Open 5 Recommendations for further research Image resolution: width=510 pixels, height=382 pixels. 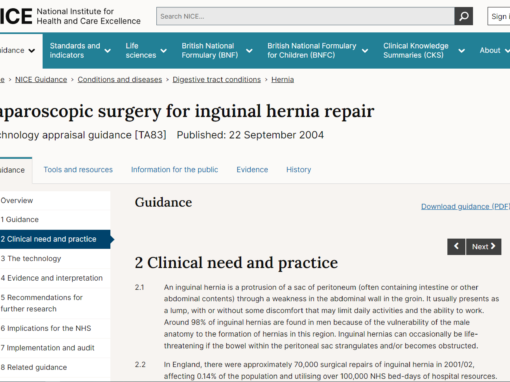click(55, 303)
